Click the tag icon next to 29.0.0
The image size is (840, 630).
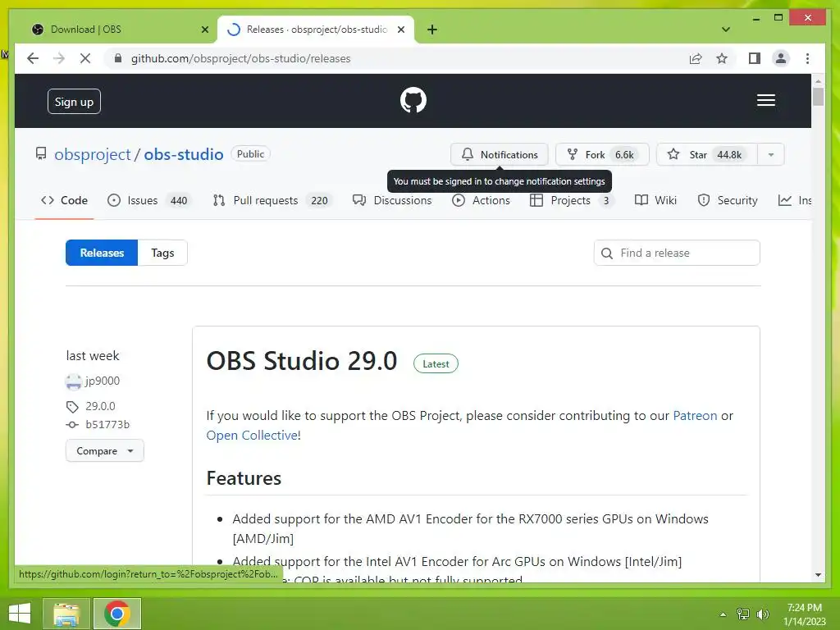coord(72,407)
